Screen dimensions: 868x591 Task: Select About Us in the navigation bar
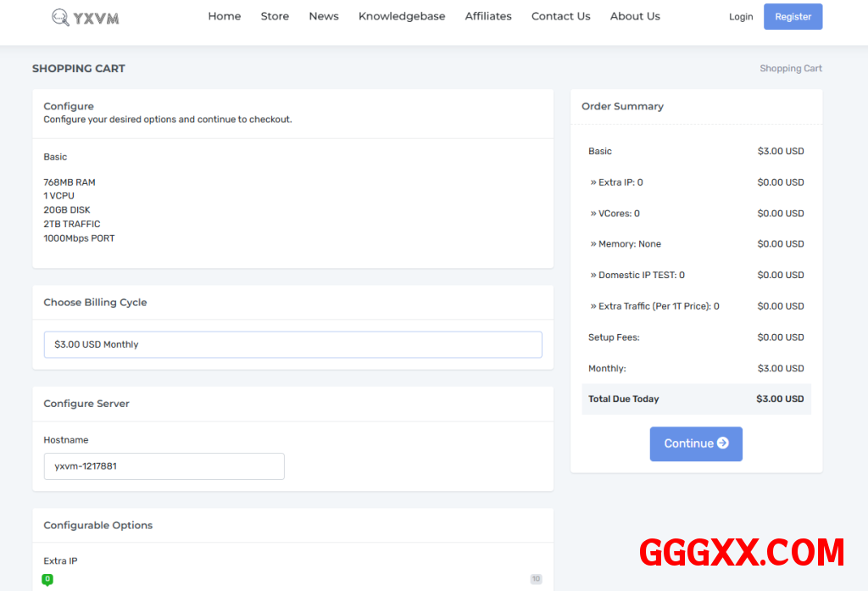(635, 16)
